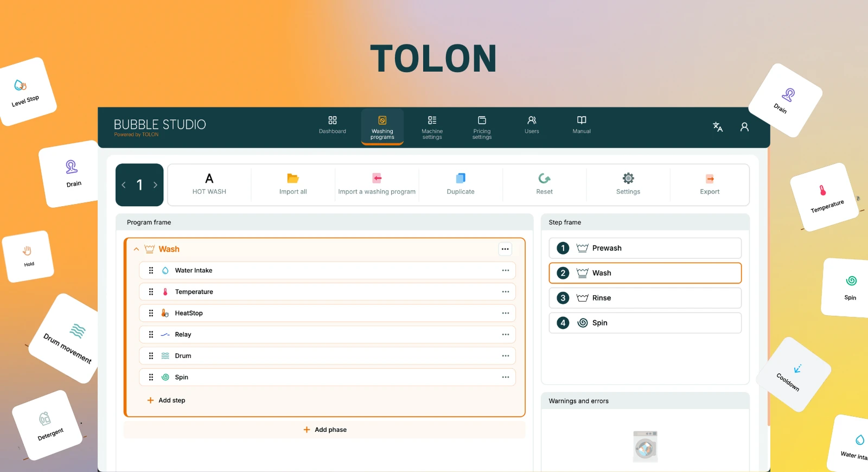This screenshot has height=472, width=868.
Task: Collapse the Wash phase chevron
Action: point(136,249)
